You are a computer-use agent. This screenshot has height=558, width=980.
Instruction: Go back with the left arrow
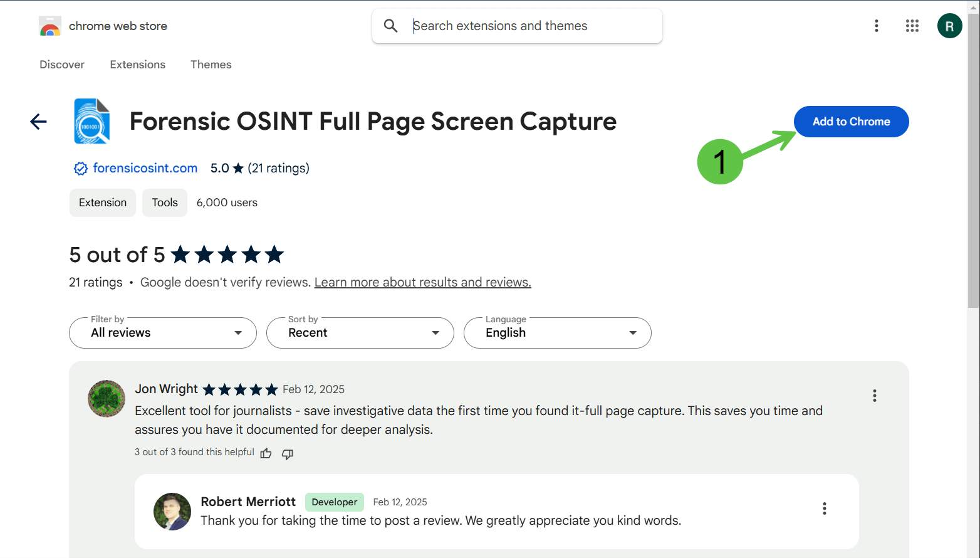tap(38, 122)
